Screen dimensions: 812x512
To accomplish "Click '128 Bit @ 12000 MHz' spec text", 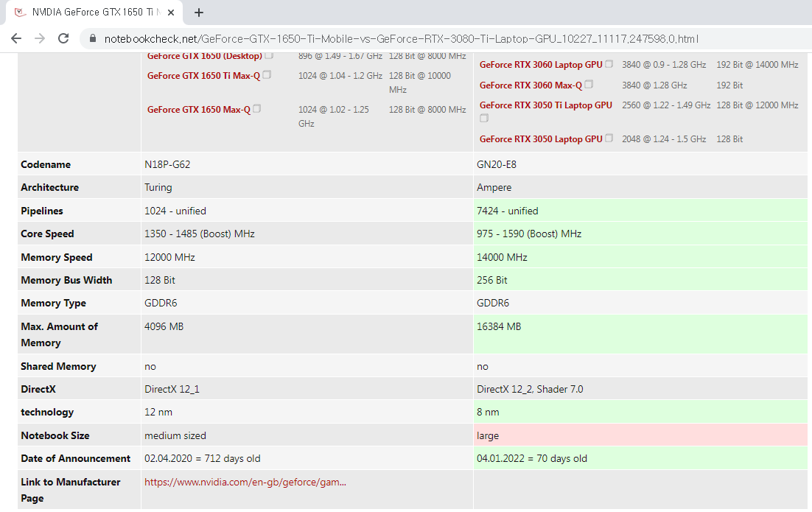I will [757, 105].
